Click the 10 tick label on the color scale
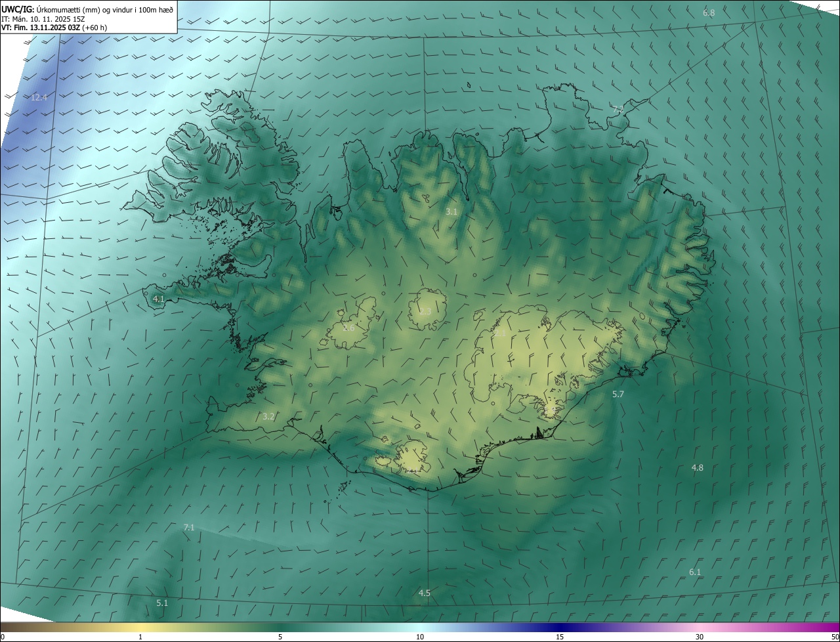 pyautogui.click(x=420, y=637)
